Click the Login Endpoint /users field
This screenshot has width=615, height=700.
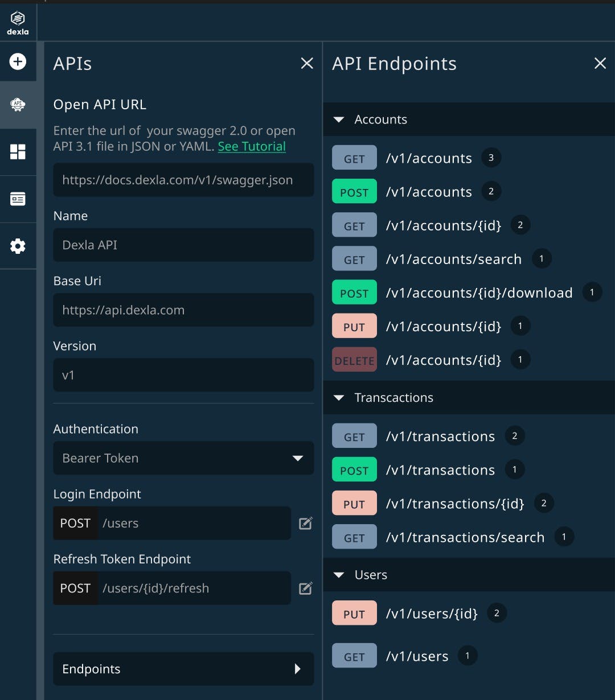pos(194,523)
